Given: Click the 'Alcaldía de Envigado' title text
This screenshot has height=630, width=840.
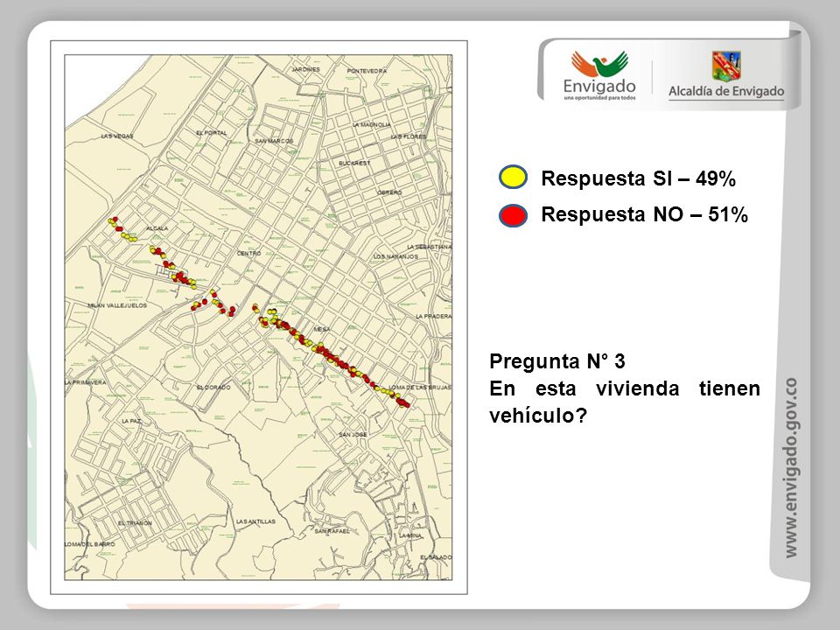Looking at the screenshot, I should click(726, 92).
